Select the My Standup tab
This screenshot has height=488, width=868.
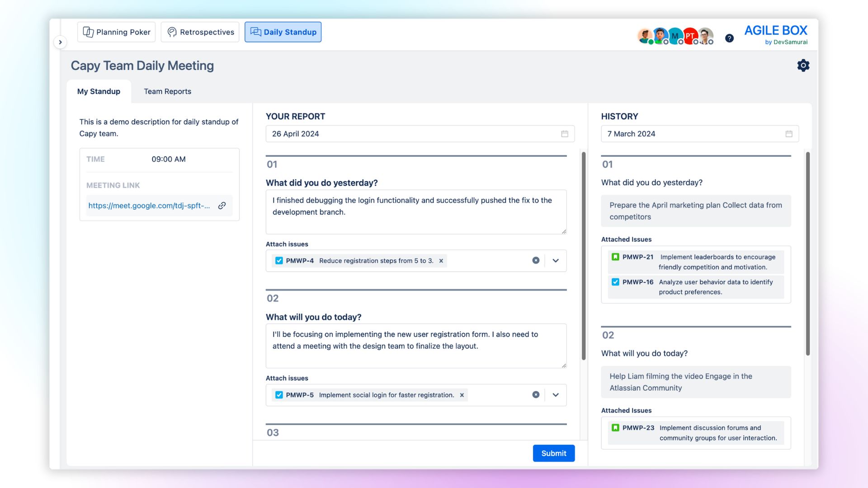click(99, 91)
